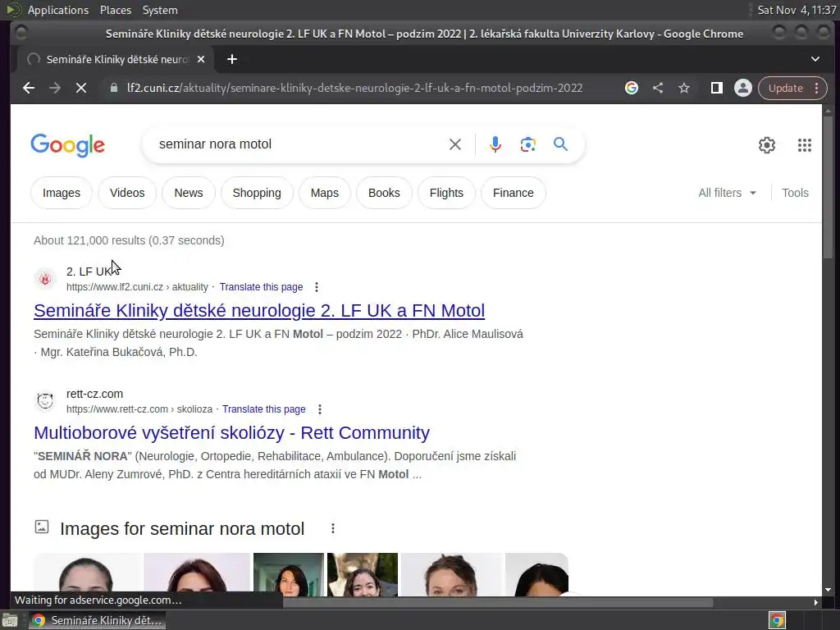Open Multioborové vyšetření skoliózy result
This screenshot has width=840, height=630.
tap(231, 433)
